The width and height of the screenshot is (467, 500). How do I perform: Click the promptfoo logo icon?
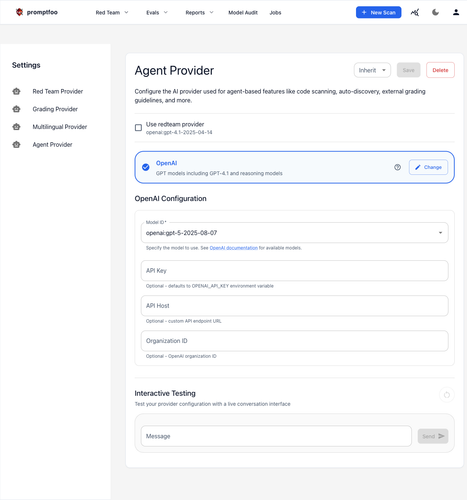click(x=19, y=12)
